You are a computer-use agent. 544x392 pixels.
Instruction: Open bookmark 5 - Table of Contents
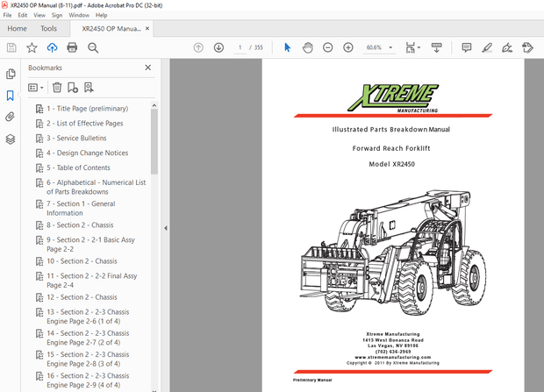point(78,167)
